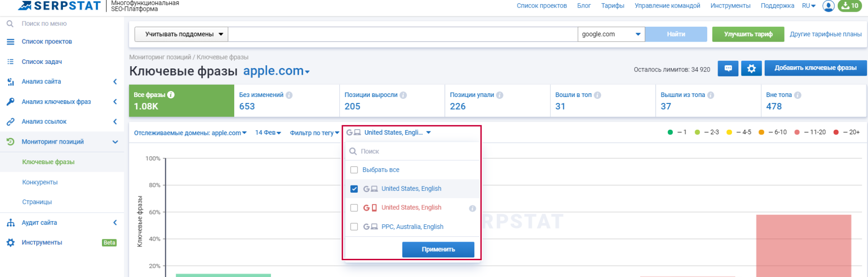Click the Serpstat logo
Image resolution: width=868 pixels, height=277 pixels.
pyautogui.click(x=59, y=6)
